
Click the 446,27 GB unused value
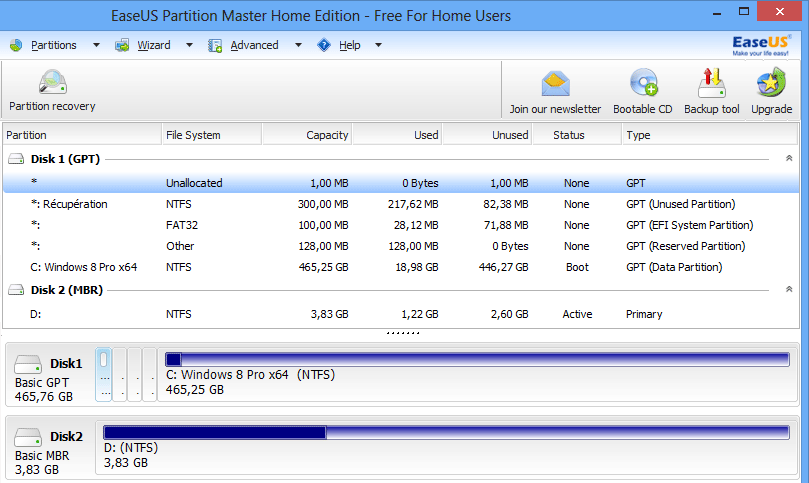504,267
